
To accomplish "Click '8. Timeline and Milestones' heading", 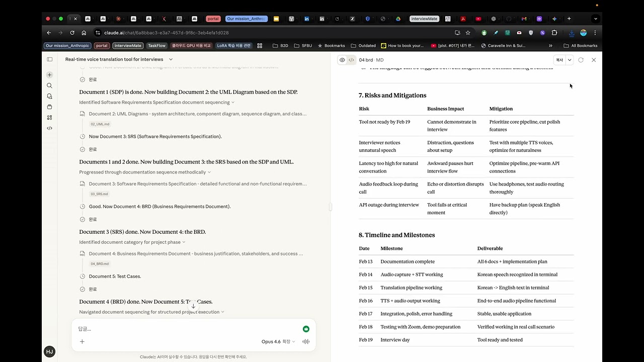I will (x=396, y=235).
